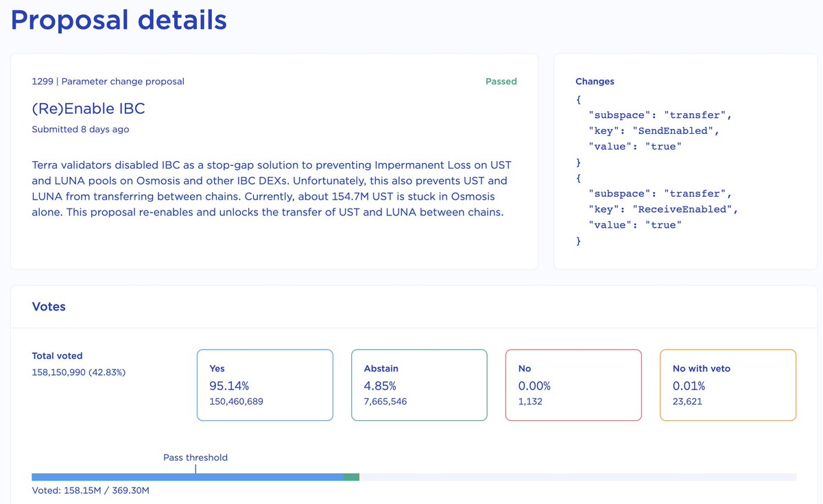Select the '1299 | Parameter change proposal' label
The image size is (823, 504).
pyautogui.click(x=108, y=81)
